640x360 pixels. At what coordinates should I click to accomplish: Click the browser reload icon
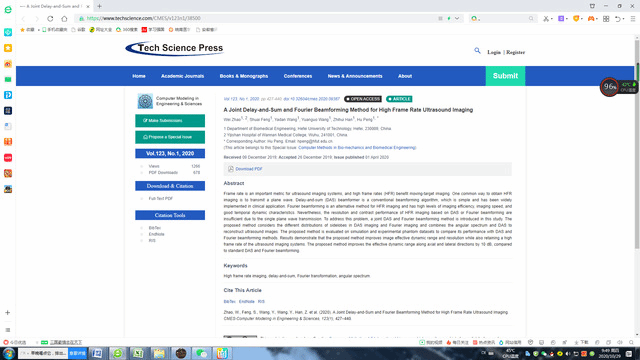click(x=50, y=18)
